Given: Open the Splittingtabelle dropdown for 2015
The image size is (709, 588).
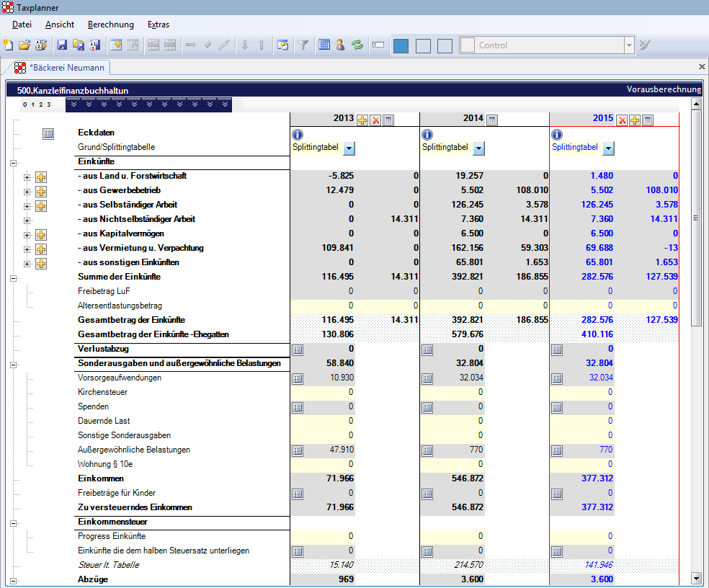Looking at the screenshot, I should 607,148.
